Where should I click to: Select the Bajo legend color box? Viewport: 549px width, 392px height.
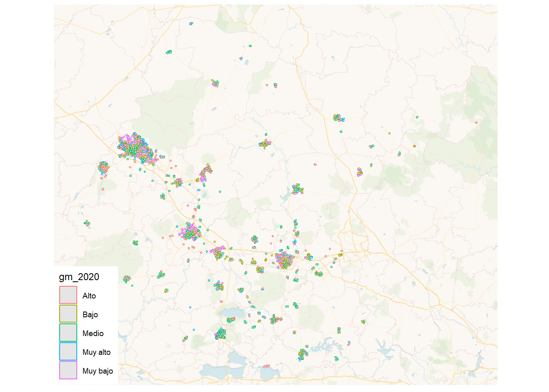click(68, 314)
